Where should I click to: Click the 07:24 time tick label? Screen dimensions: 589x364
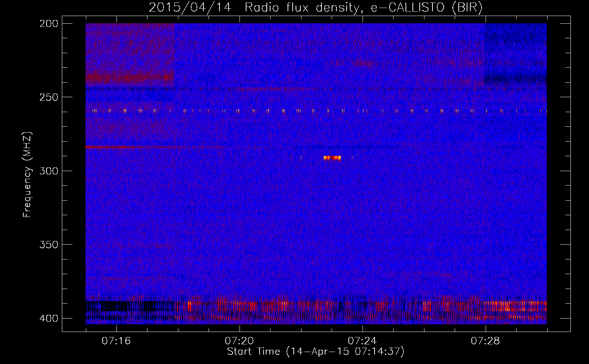362,341
